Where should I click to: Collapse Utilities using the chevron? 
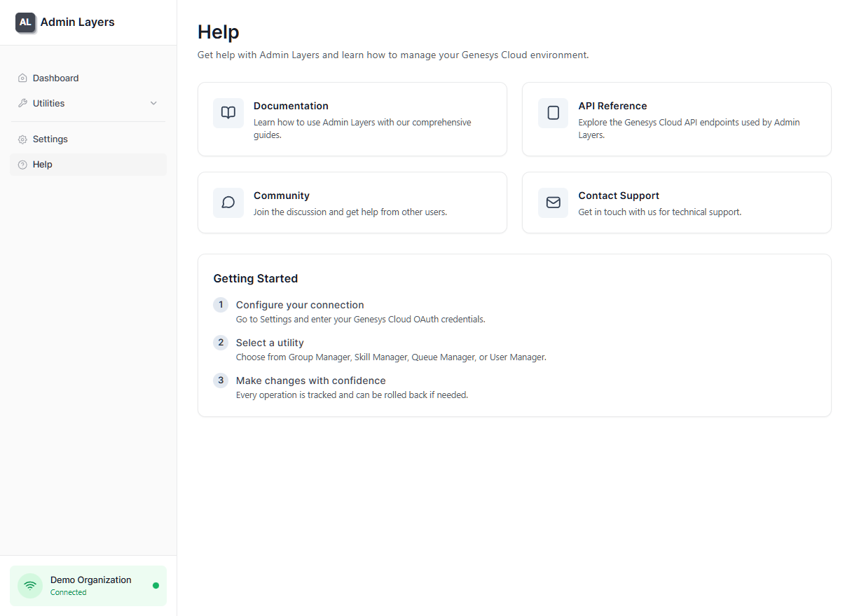coord(153,103)
